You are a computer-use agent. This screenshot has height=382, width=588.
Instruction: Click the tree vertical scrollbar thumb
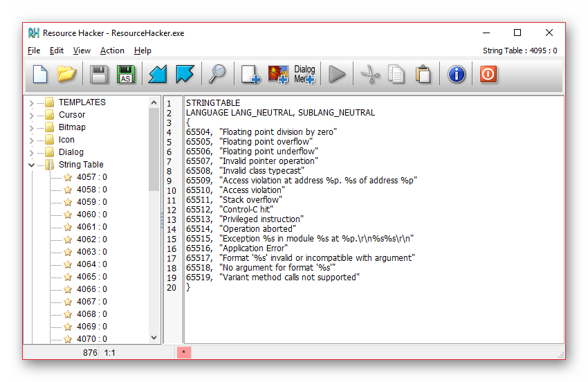pyautogui.click(x=154, y=149)
